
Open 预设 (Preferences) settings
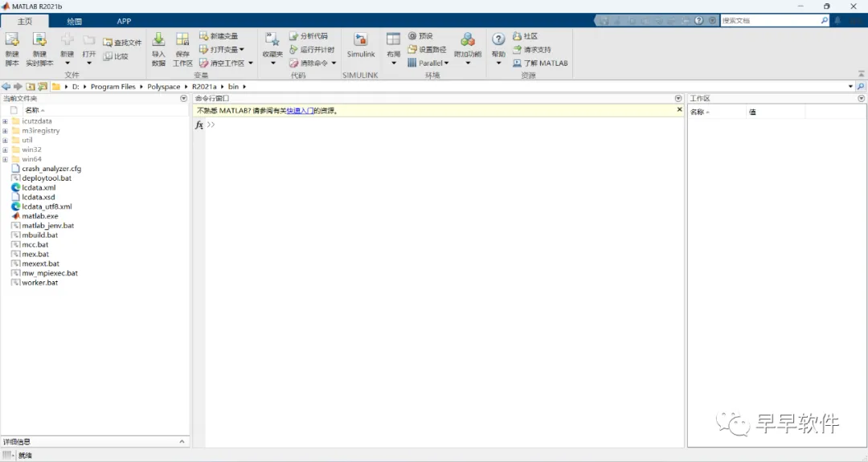pos(420,36)
